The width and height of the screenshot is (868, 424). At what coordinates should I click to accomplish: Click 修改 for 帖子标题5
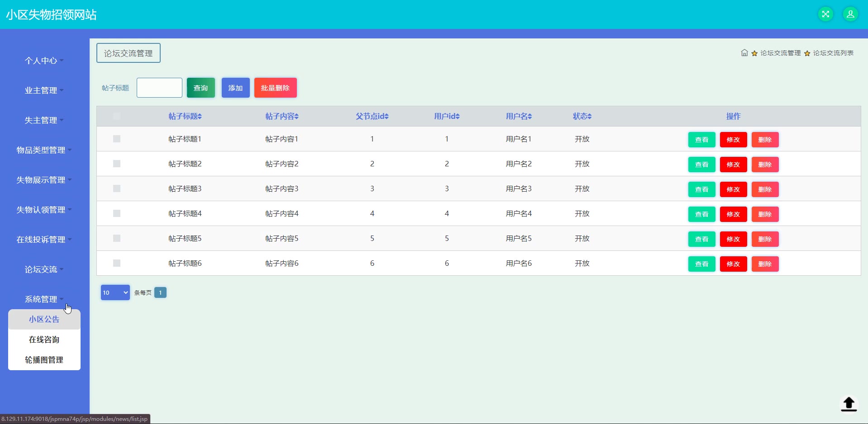coord(734,239)
